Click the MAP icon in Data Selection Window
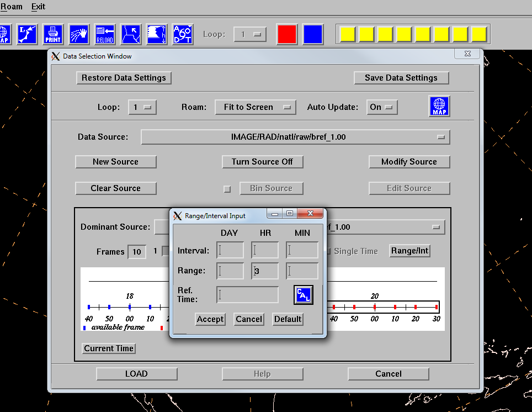Screen dimensions: 532x412 point(439,106)
